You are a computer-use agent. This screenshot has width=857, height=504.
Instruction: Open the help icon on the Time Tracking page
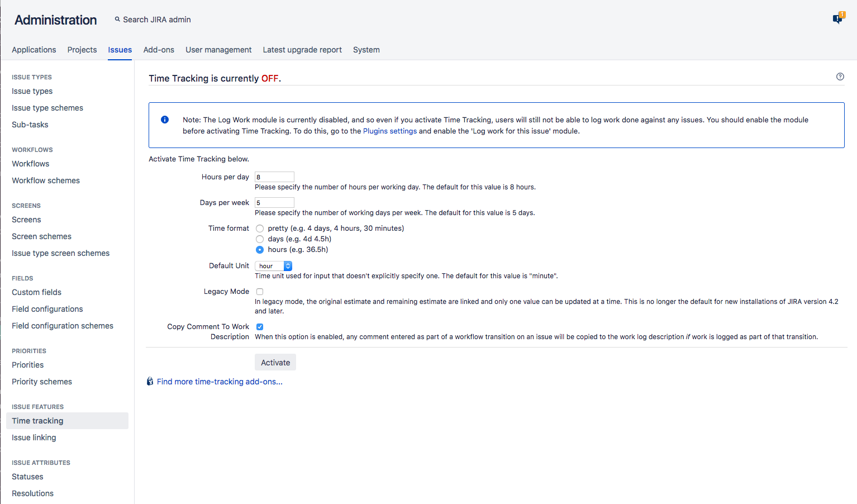(x=840, y=77)
